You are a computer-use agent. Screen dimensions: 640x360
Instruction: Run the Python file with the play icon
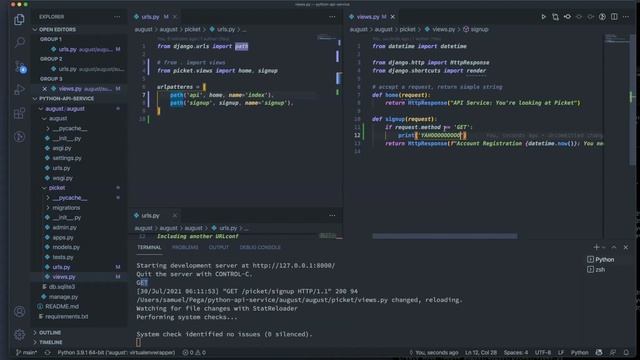tap(543, 17)
